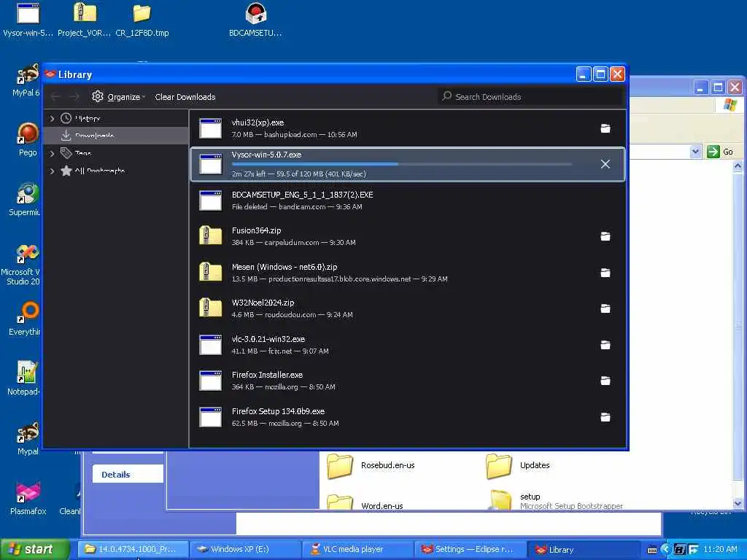
Task: Select the Tags icon in sidebar
Action: (x=66, y=153)
